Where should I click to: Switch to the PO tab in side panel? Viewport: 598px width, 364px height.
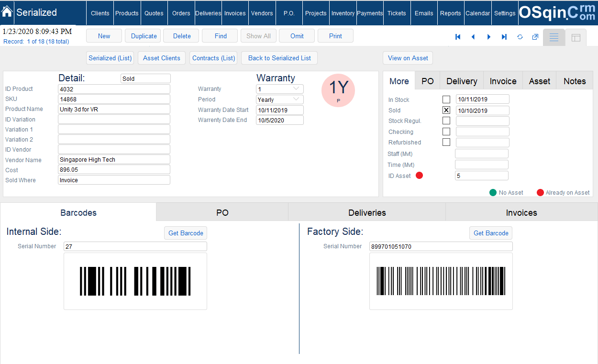(428, 81)
